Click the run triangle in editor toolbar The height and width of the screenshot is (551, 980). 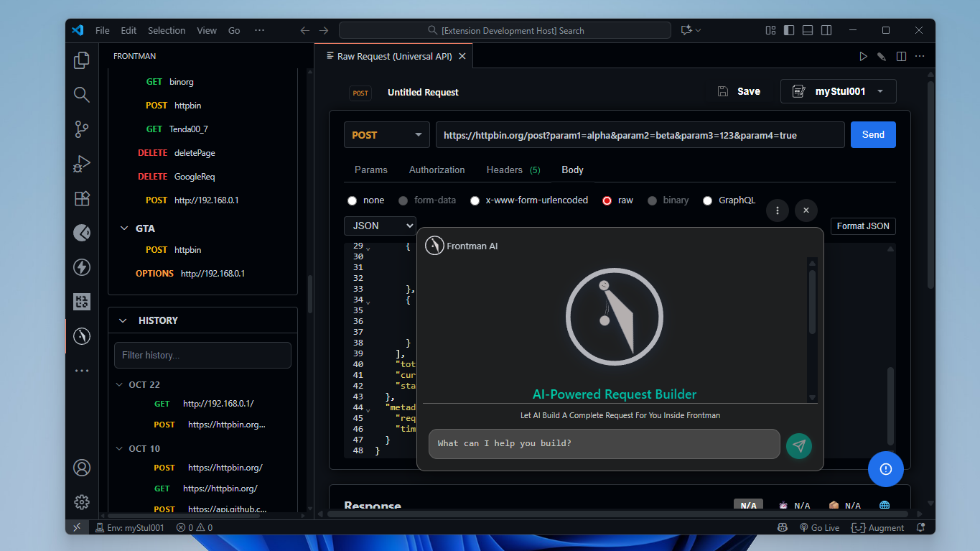coord(864,56)
